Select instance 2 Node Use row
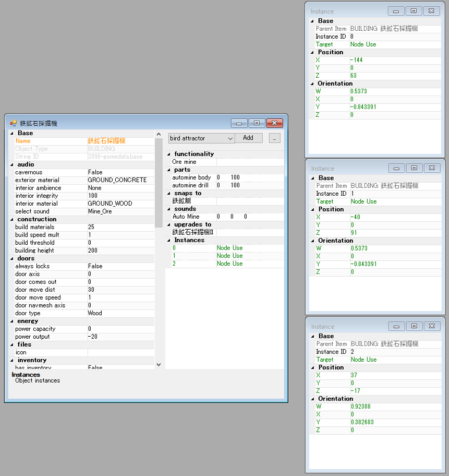The width and height of the screenshot is (449, 476). (x=224, y=264)
